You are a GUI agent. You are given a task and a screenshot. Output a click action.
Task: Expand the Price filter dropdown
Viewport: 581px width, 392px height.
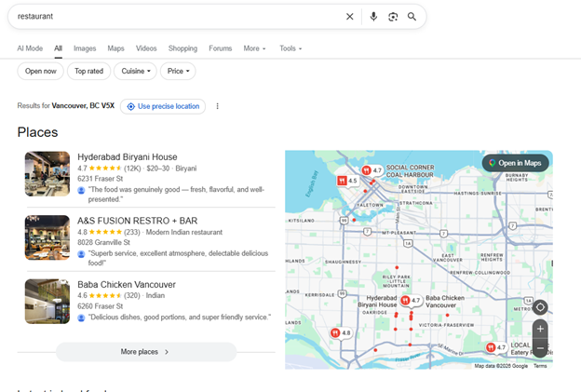[x=178, y=71]
